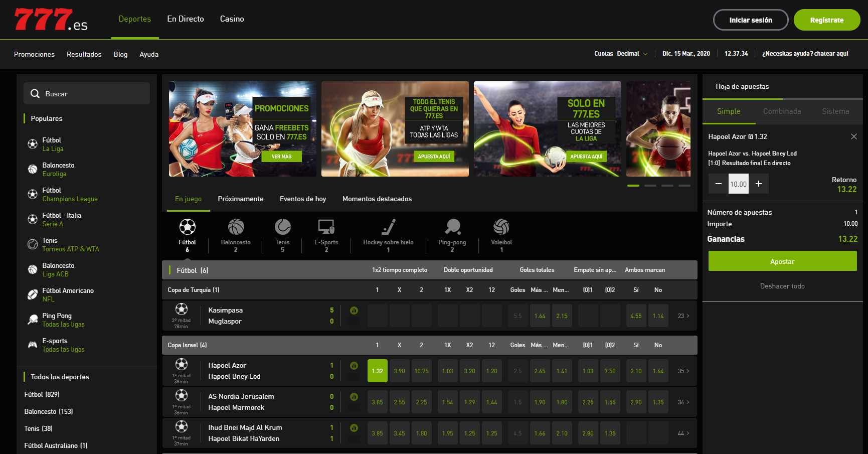Select the Tenis sport icon in En juego
Viewport: 868px width, 454px height.
282,227
